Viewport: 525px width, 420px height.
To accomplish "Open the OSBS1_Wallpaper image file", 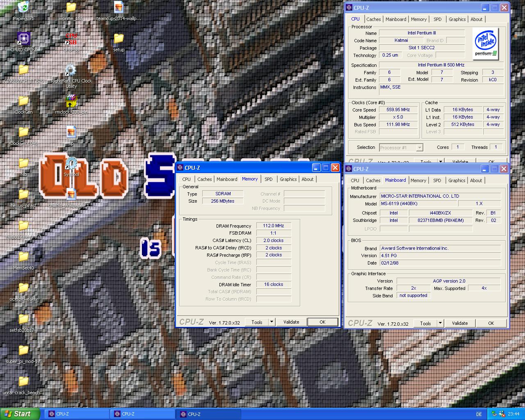I will 71,194.
